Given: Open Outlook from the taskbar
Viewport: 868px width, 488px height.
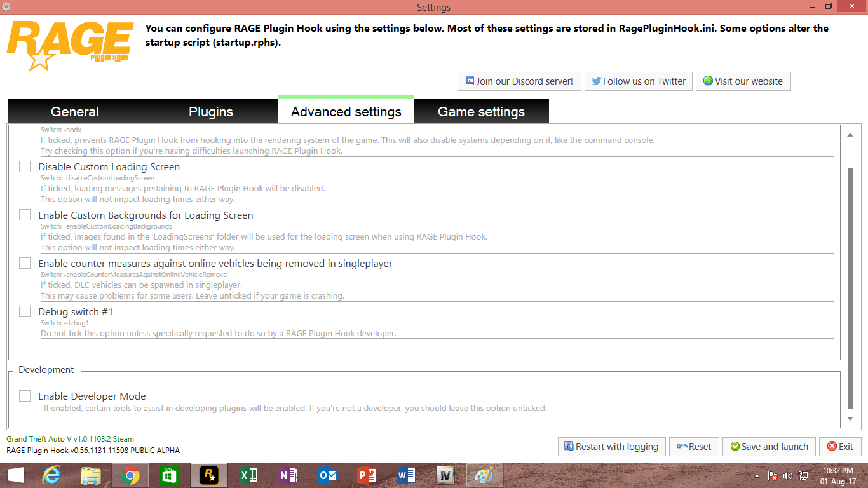Looking at the screenshot, I should point(327,475).
